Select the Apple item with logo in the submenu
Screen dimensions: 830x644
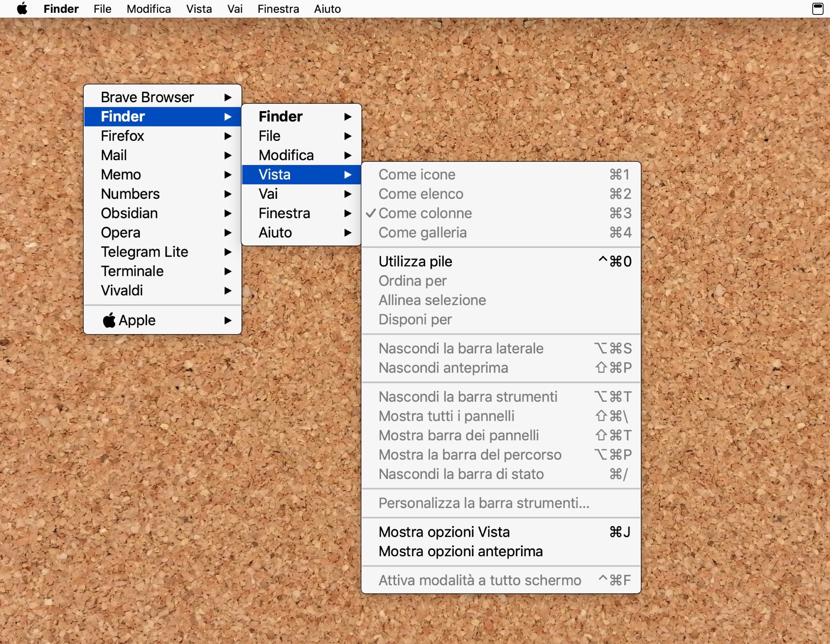pyautogui.click(x=137, y=320)
